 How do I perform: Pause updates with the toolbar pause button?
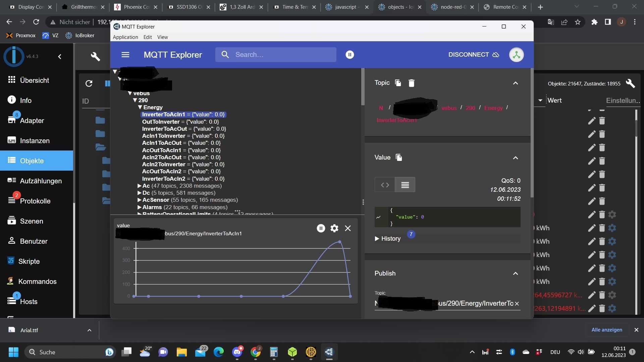(350, 55)
